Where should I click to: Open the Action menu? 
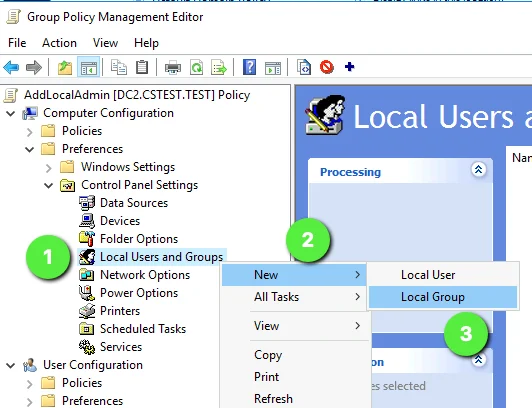tap(59, 43)
